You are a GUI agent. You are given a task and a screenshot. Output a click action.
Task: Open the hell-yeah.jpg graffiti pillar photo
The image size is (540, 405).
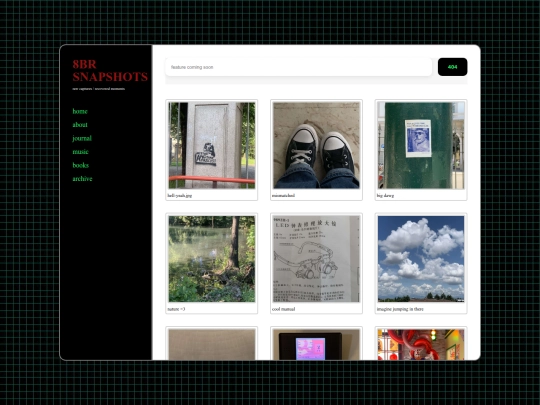212,145
